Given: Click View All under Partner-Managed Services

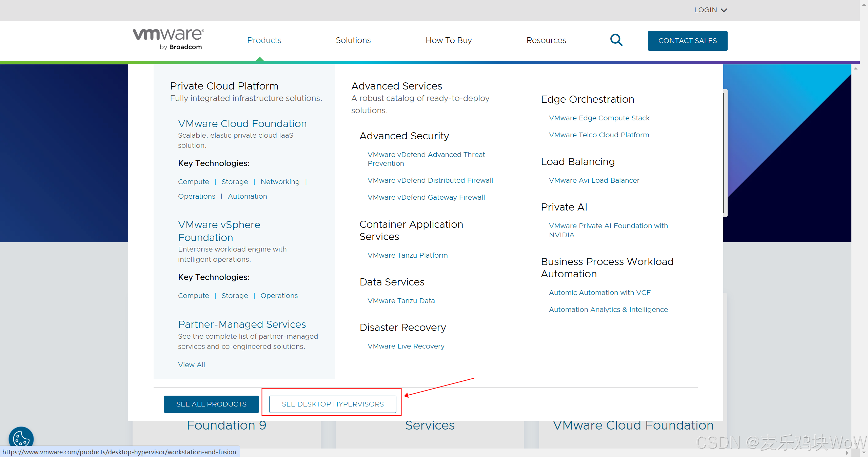Looking at the screenshot, I should click(191, 365).
